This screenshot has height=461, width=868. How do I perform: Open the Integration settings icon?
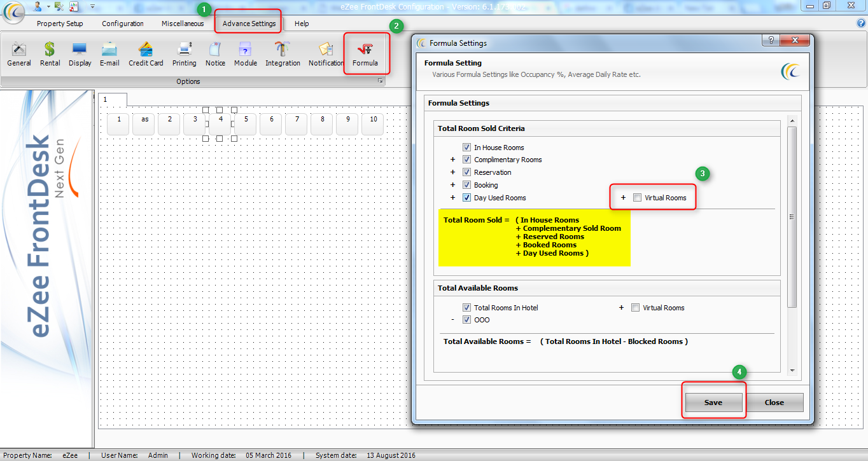[x=283, y=55]
